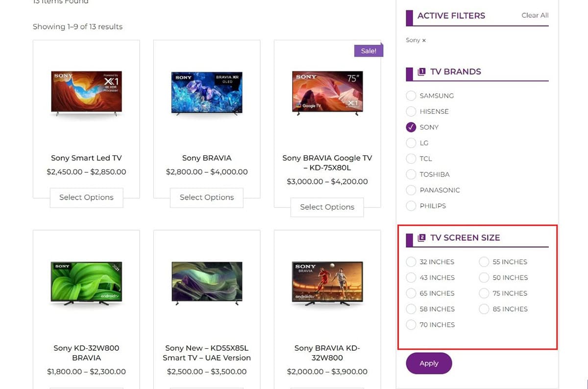Select options for Sony Smart Led TV
The width and height of the screenshot is (588, 389).
click(86, 197)
